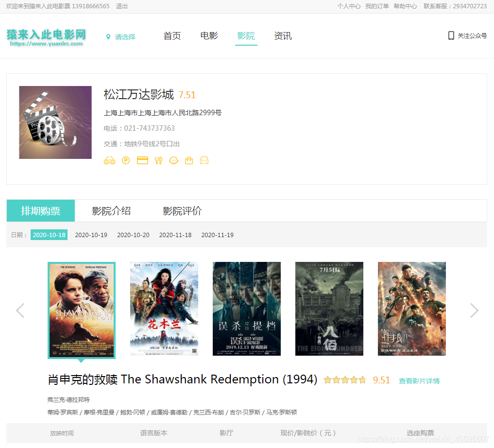Click the 放映时间 column header
This screenshot has height=448, width=494.
pyautogui.click(x=62, y=433)
